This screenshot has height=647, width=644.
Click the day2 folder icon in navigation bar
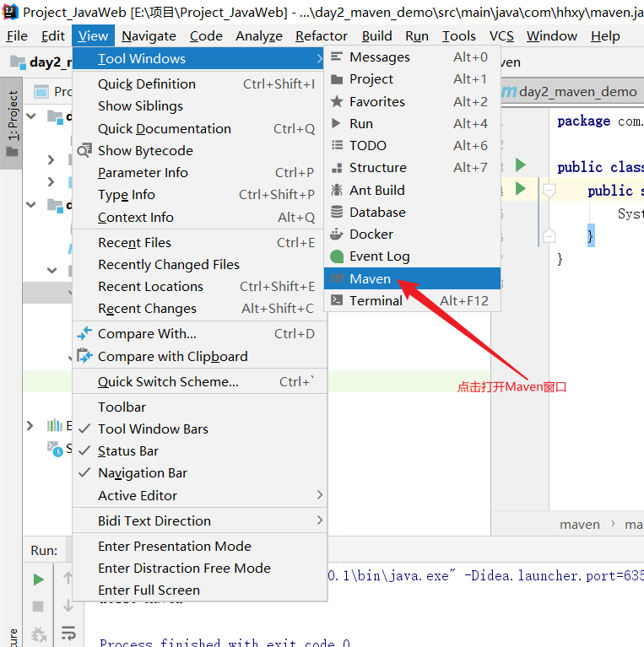(x=18, y=62)
